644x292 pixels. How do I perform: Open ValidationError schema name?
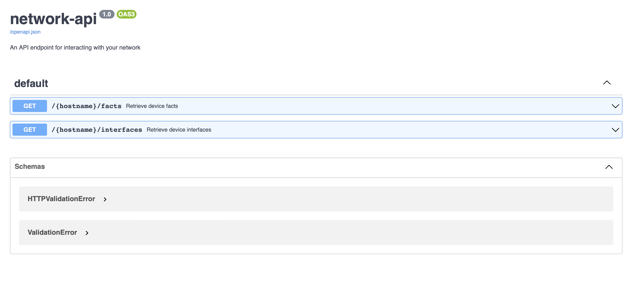tap(52, 233)
